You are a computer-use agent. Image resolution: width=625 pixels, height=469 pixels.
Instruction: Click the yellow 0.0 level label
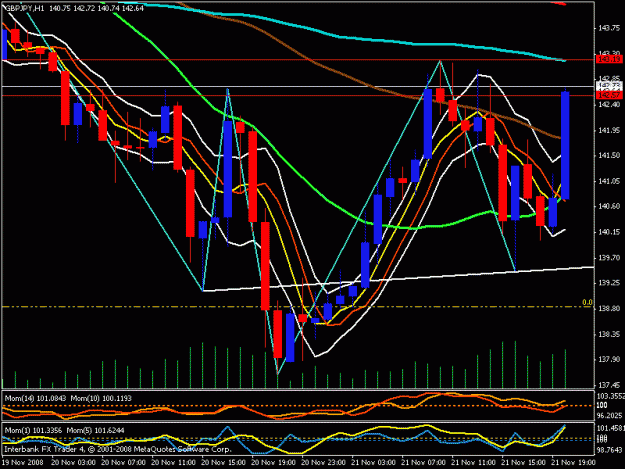pos(587,302)
